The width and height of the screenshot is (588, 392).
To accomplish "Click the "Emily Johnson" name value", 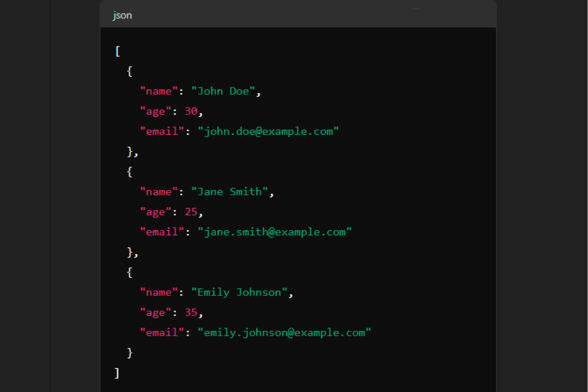I will point(239,292).
